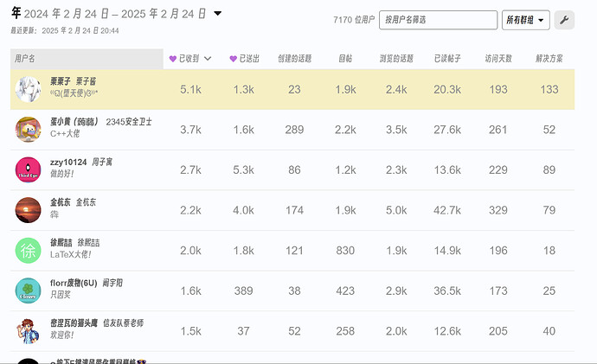Screen dimensions: 597x364
Task: Open the zzy10124 username link
Action: (x=68, y=162)
